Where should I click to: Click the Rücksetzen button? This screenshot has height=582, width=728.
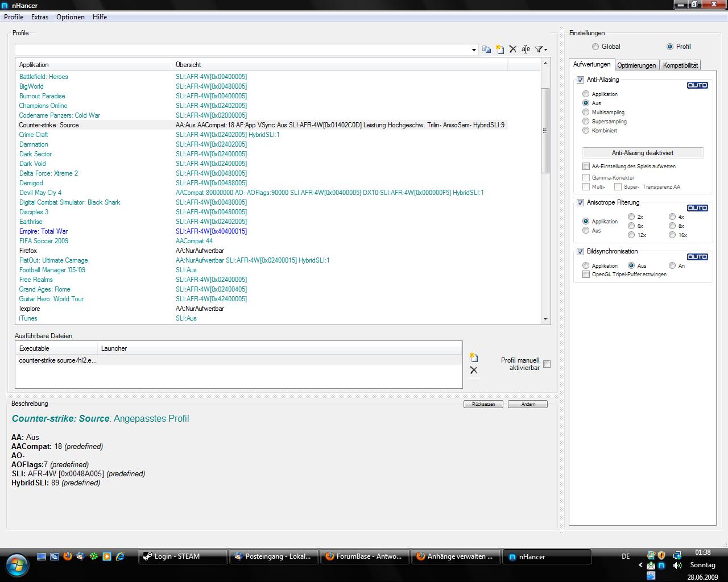[x=483, y=404]
